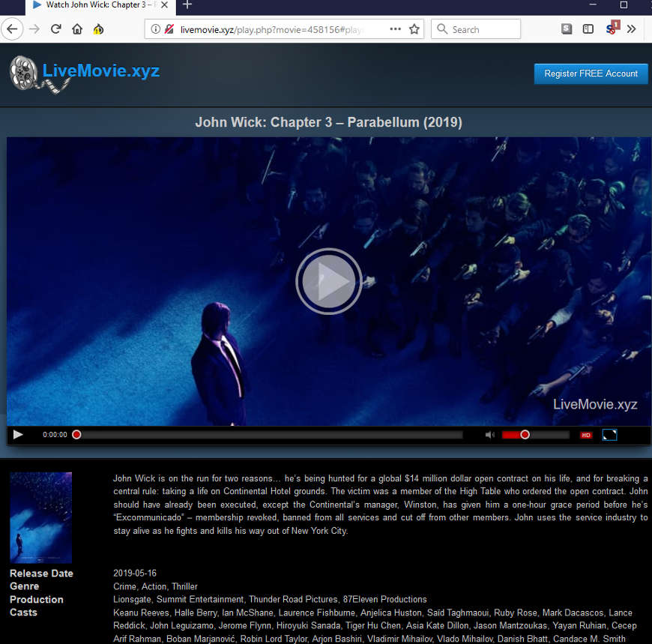Enter fullscreen with the expand icon
The height and width of the screenshot is (644, 652).
[x=609, y=435]
